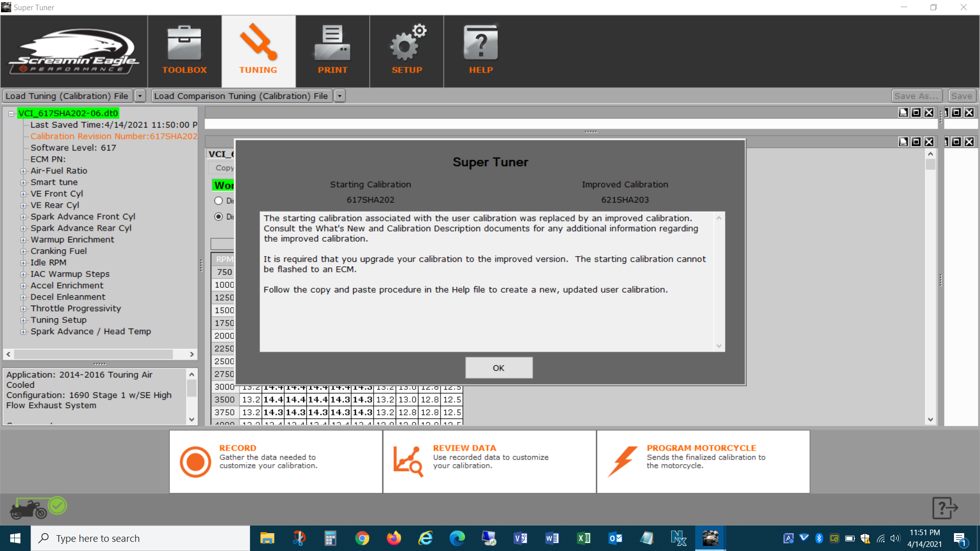Click the Record circle icon
This screenshot has height=551, width=980.
tap(195, 462)
